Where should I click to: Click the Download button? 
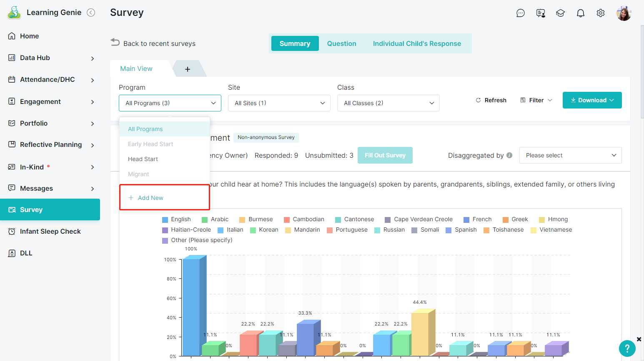point(592,100)
